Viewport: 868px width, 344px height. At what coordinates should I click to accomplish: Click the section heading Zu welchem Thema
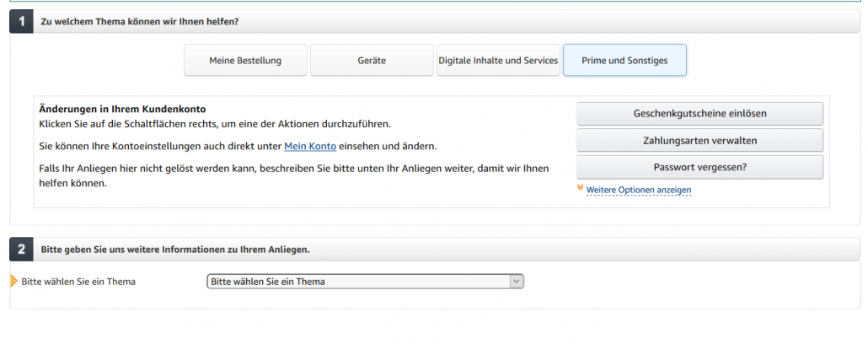coord(139,21)
